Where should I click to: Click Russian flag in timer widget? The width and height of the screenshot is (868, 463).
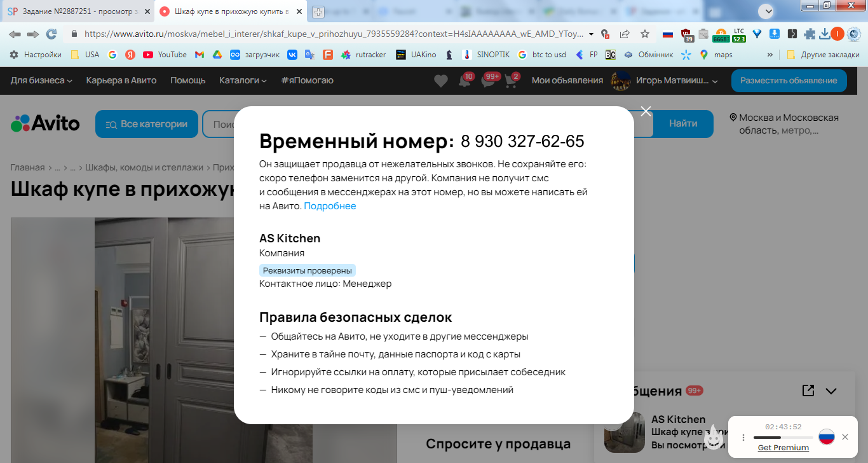click(x=826, y=437)
